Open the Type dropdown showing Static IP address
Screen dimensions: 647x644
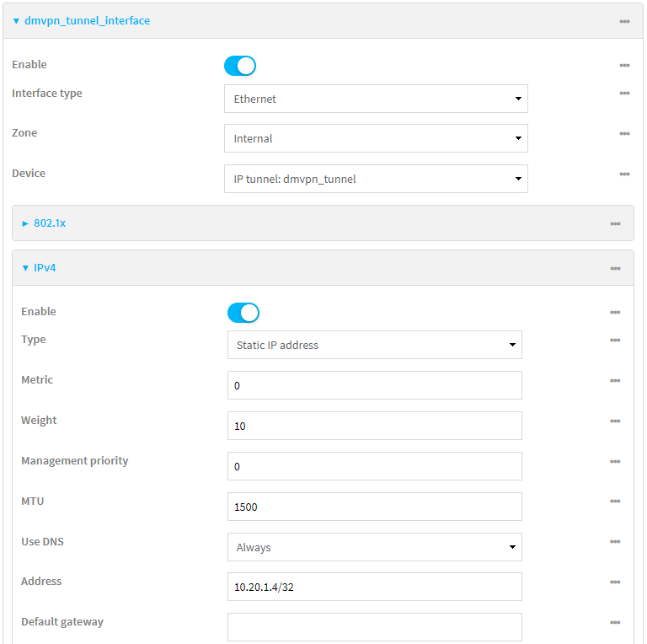click(374, 345)
